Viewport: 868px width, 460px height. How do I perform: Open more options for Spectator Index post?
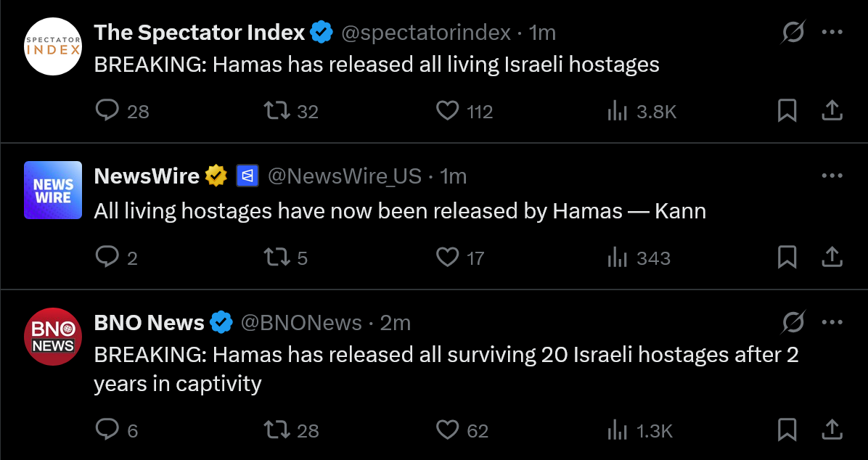[x=832, y=33]
